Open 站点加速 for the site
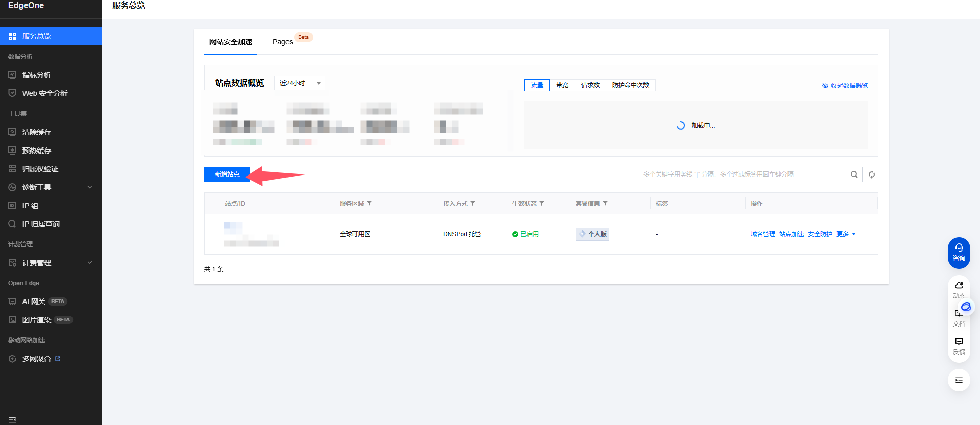980x425 pixels. click(x=792, y=234)
